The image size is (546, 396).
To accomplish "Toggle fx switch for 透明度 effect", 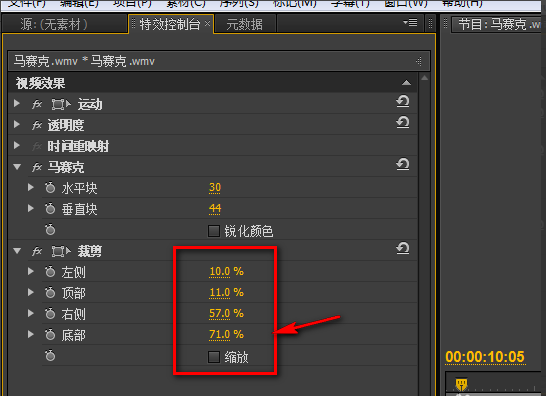I will click(x=37, y=125).
